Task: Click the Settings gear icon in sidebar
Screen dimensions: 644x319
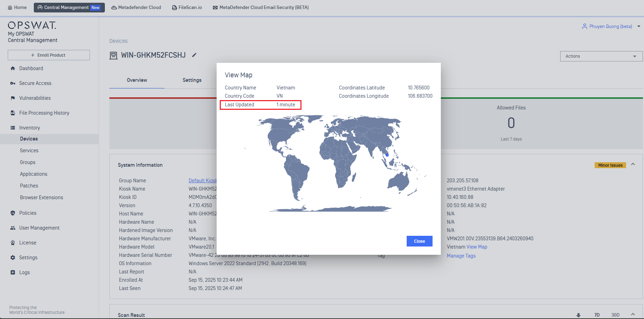Action: (x=13, y=258)
